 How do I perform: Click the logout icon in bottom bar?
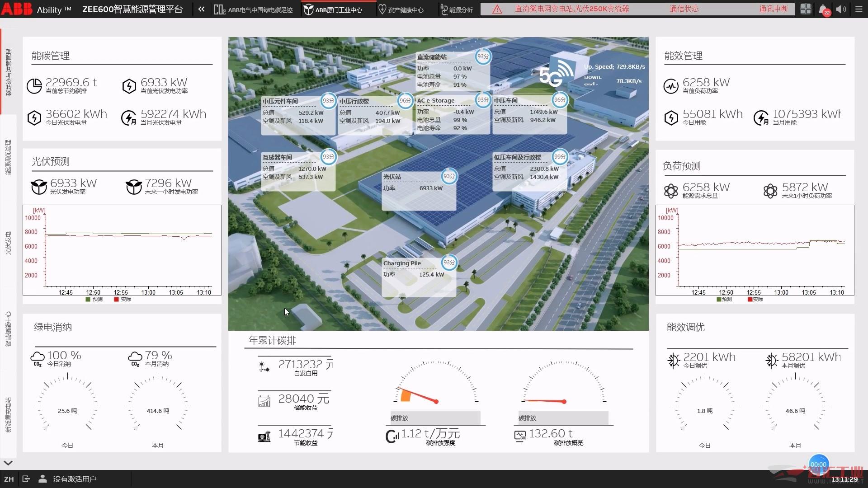tap(26, 479)
